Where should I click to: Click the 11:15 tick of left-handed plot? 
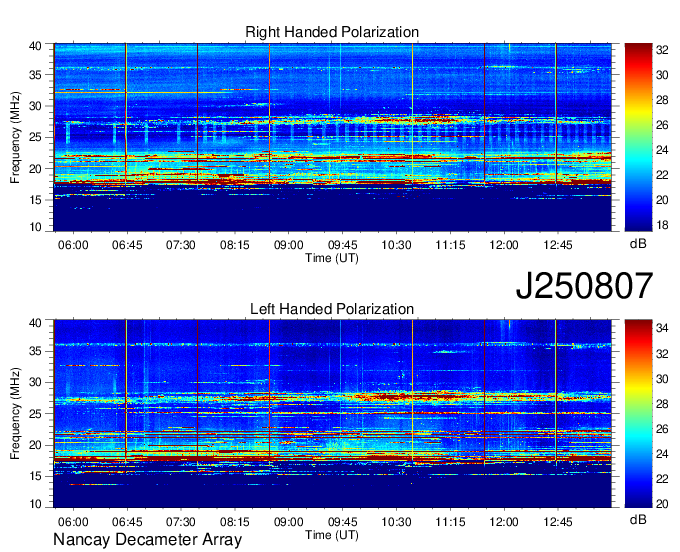coord(450,522)
